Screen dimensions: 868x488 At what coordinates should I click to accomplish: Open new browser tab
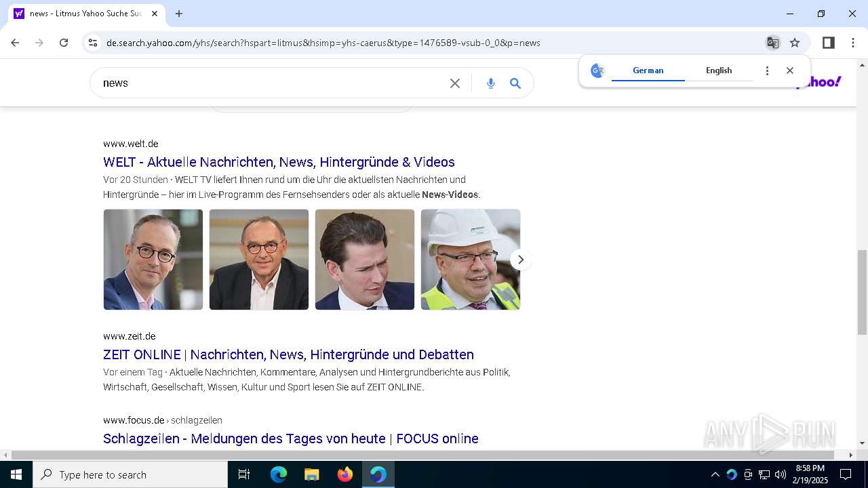pyautogui.click(x=179, y=14)
